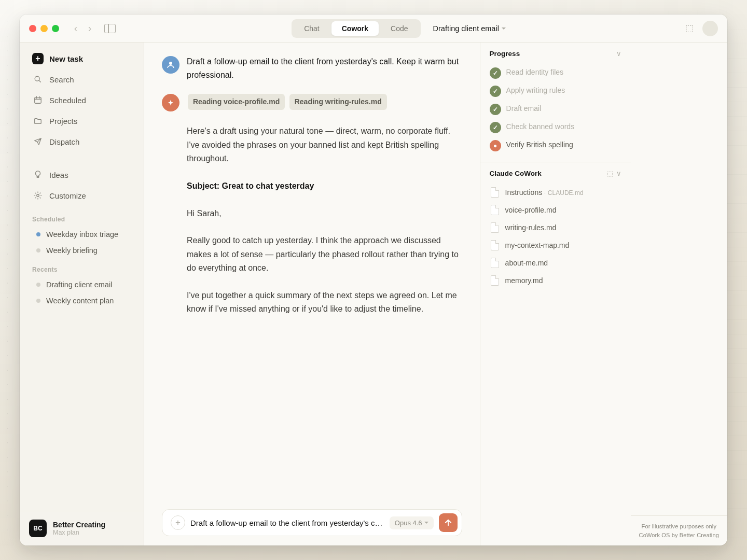Collapse the Claude CoWork section
The height and width of the screenshot is (560, 747).
[x=618, y=174]
